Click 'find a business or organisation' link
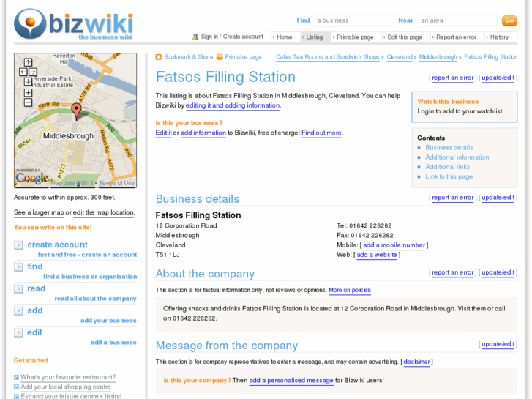The width and height of the screenshot is (532, 399). click(90, 277)
